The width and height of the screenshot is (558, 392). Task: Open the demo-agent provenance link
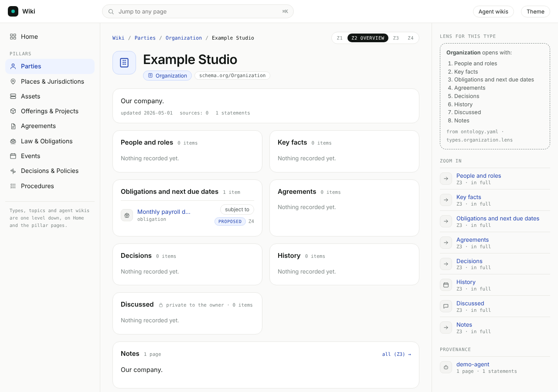coord(473,364)
